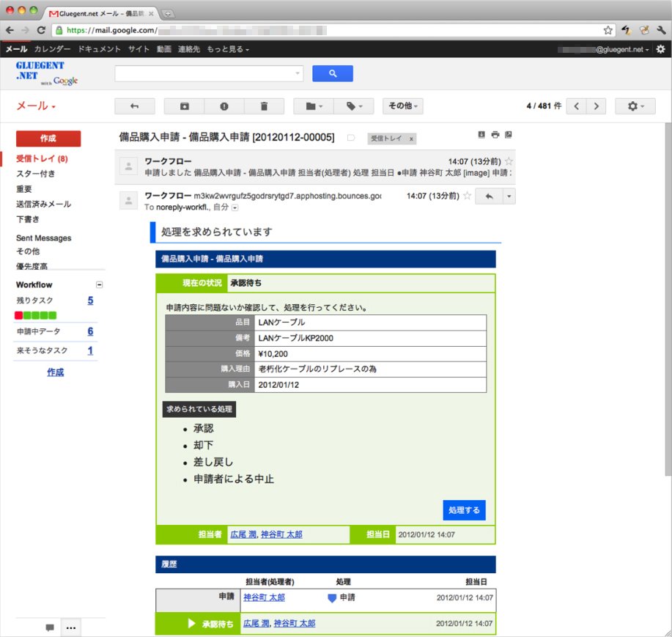Open スター付き starred folder
The height and width of the screenshot is (637, 672).
click(36, 174)
